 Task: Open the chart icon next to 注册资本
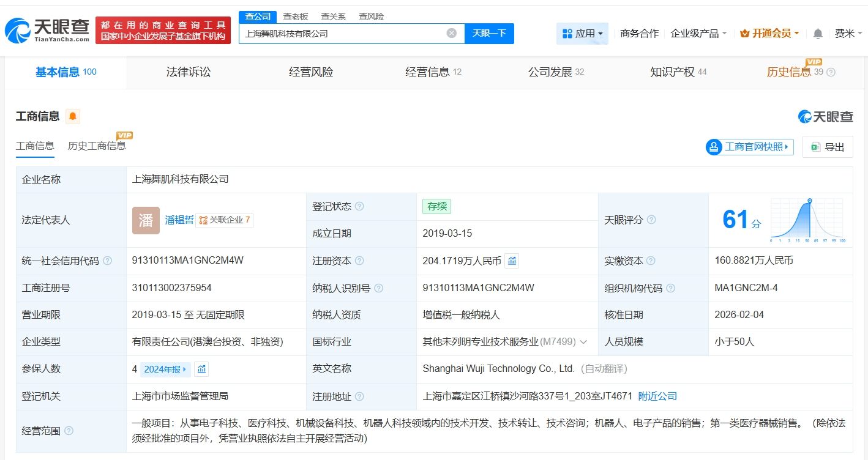pos(512,261)
